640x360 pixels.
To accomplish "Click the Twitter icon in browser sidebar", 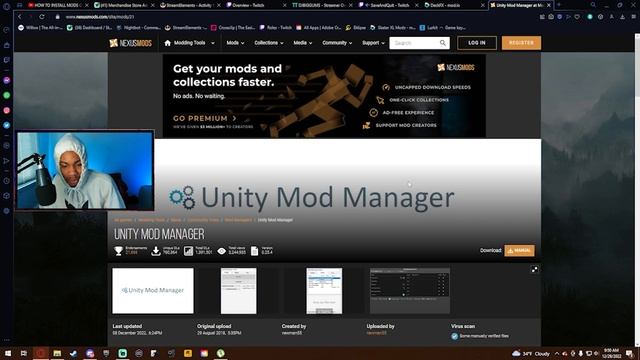I will pyautogui.click(x=7, y=125).
